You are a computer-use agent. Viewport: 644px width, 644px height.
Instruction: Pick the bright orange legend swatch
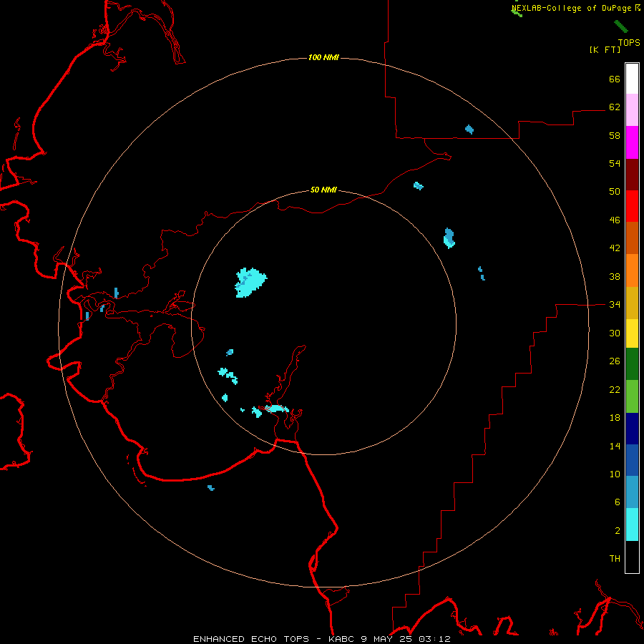(x=632, y=270)
